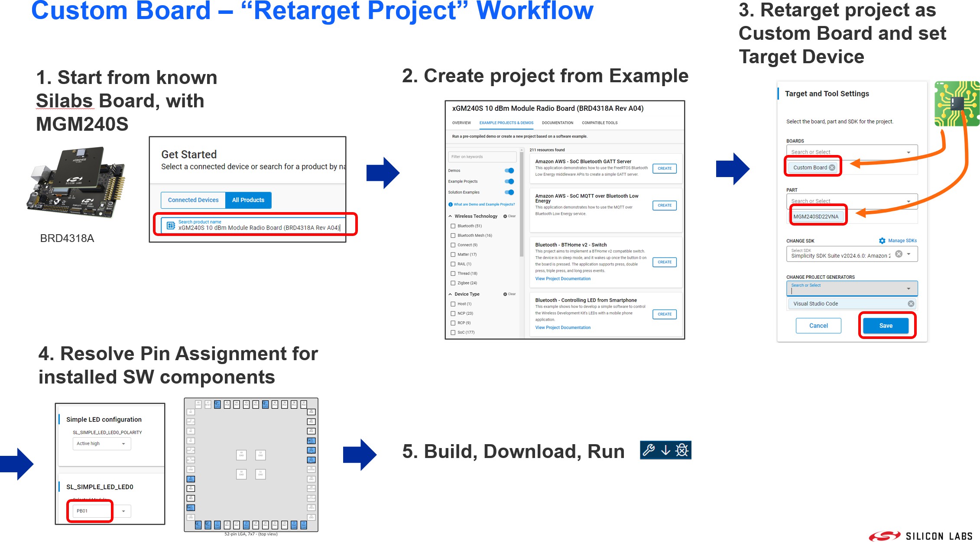
Task: Toggle the Example Projects switch
Action: pyautogui.click(x=509, y=181)
